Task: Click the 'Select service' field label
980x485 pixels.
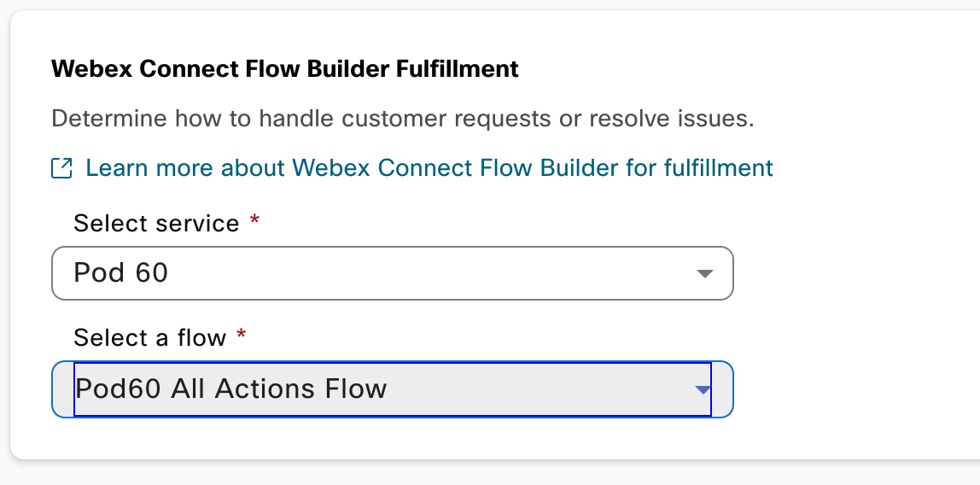Action: [x=156, y=224]
